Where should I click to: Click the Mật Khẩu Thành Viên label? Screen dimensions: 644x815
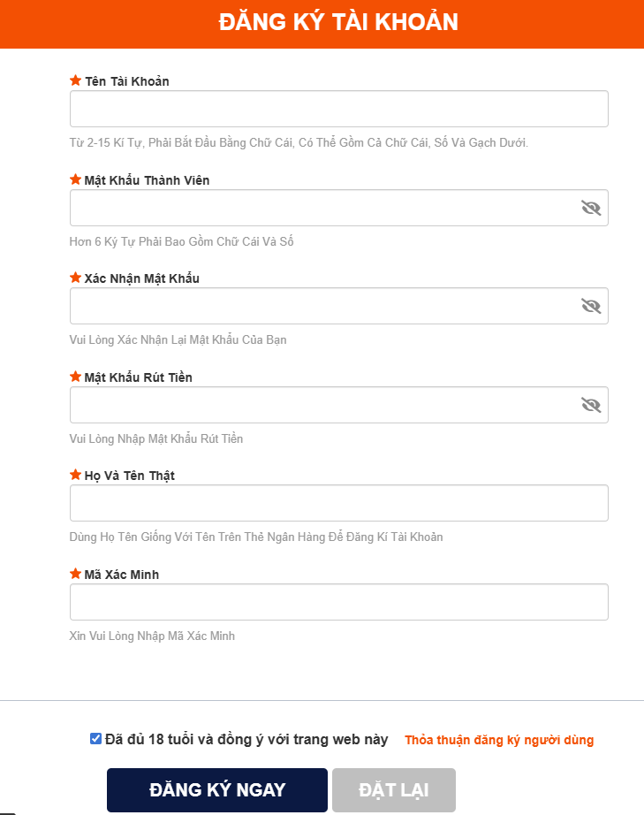coord(147,180)
